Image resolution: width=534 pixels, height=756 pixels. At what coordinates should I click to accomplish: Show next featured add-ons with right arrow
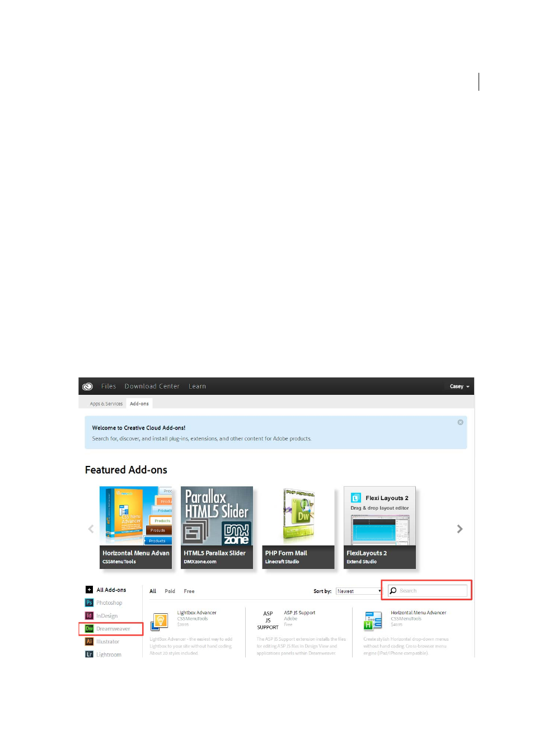click(460, 529)
